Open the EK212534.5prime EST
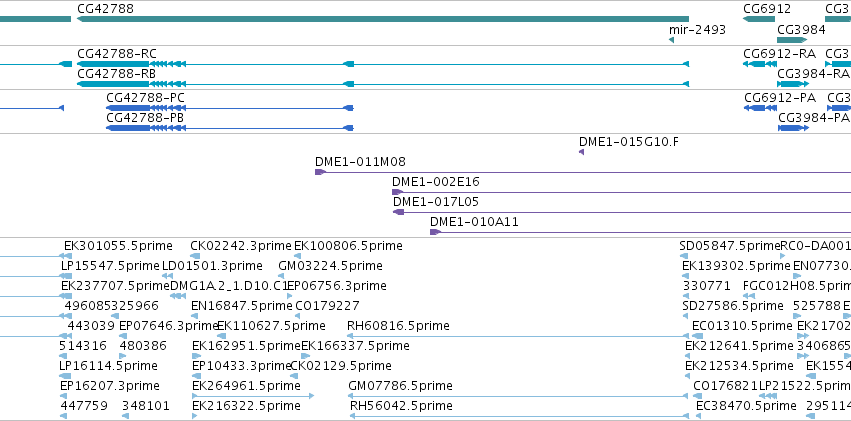Screen dimensions: 851x421 tap(688, 377)
